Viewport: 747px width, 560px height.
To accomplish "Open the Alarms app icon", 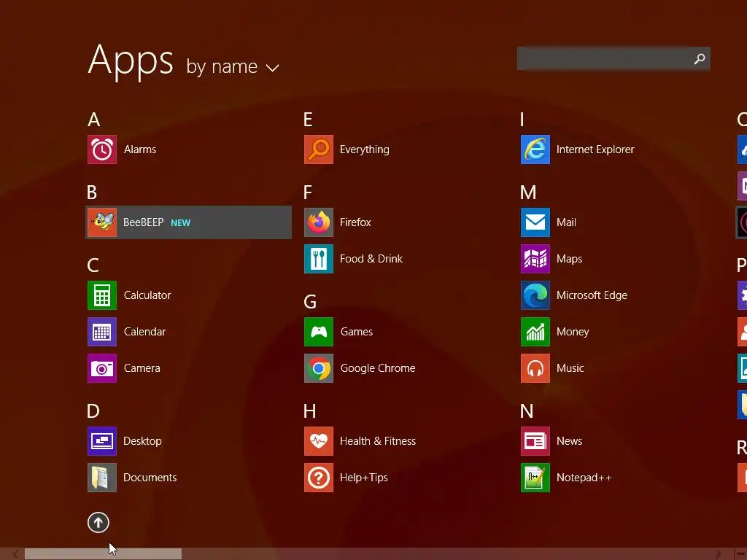I will pyautogui.click(x=102, y=149).
